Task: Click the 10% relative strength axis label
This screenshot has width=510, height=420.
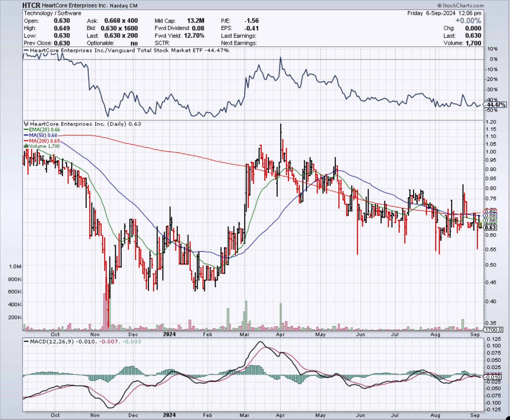Action: tap(492, 49)
